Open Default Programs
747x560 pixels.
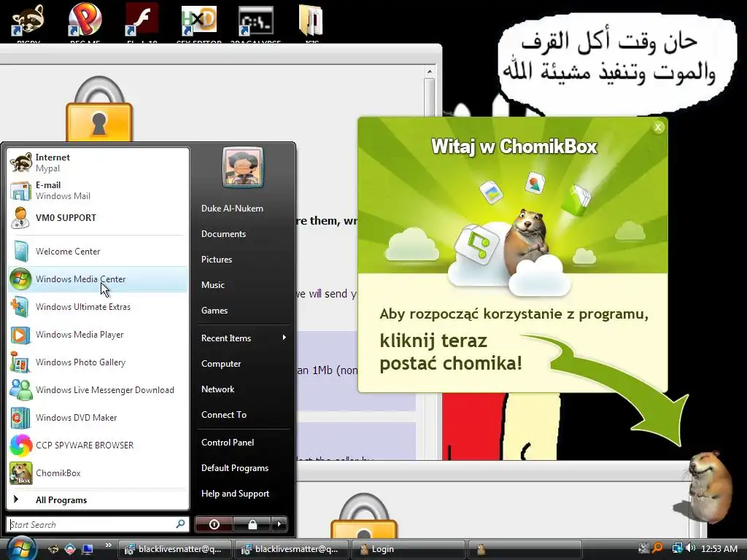(234, 468)
